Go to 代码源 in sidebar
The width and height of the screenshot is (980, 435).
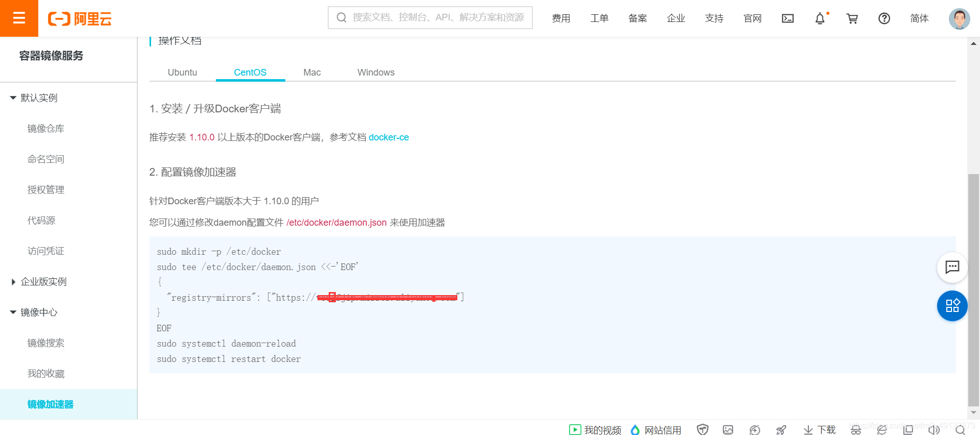(41, 221)
